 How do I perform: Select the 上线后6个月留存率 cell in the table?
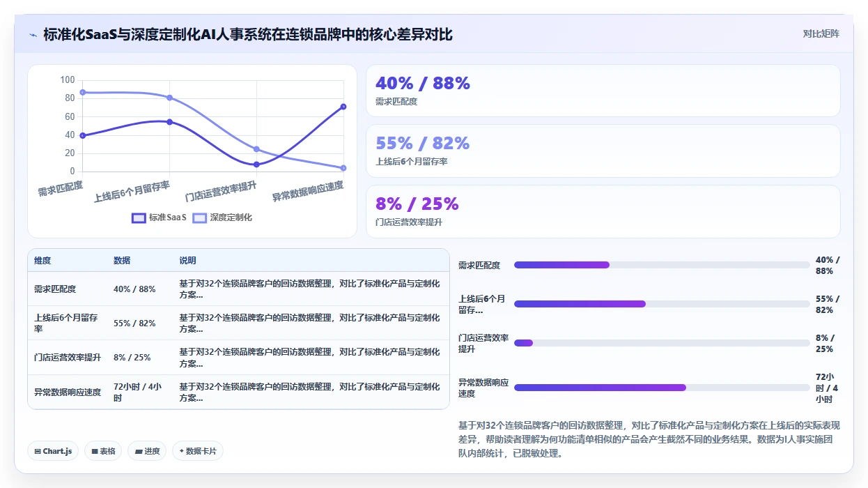click(66, 323)
